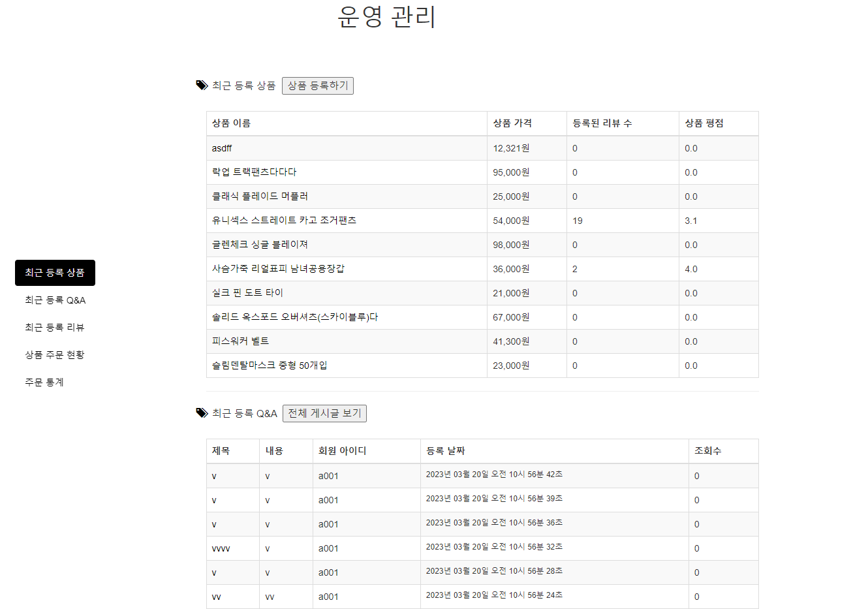Open 주문 통계 from the sidebar
Image resolution: width=868 pixels, height=609 pixels.
pos(43,382)
